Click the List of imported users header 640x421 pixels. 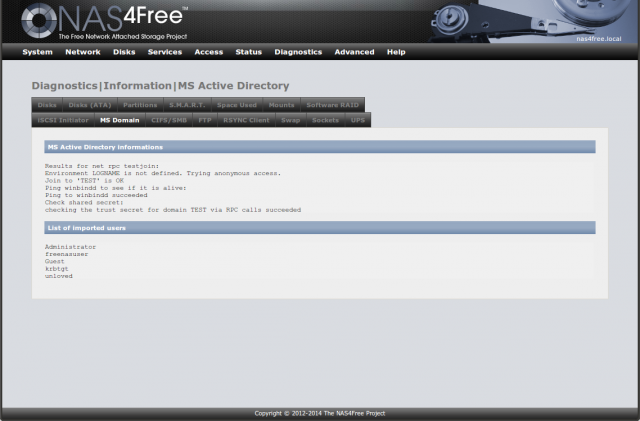[x=320, y=228]
